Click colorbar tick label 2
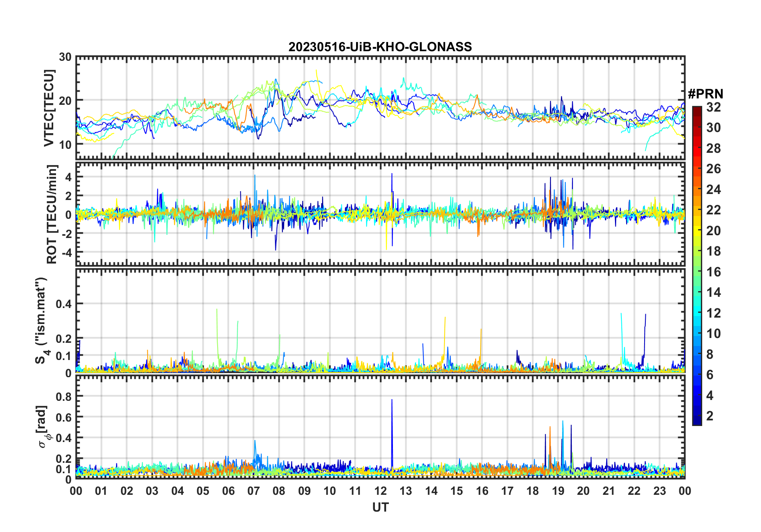This screenshot has height=532, width=761. [710, 416]
